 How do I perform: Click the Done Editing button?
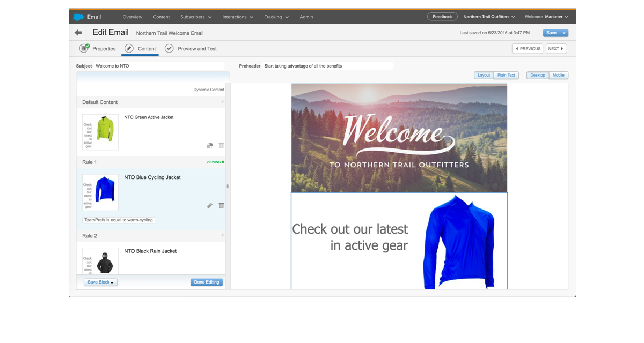(206, 282)
